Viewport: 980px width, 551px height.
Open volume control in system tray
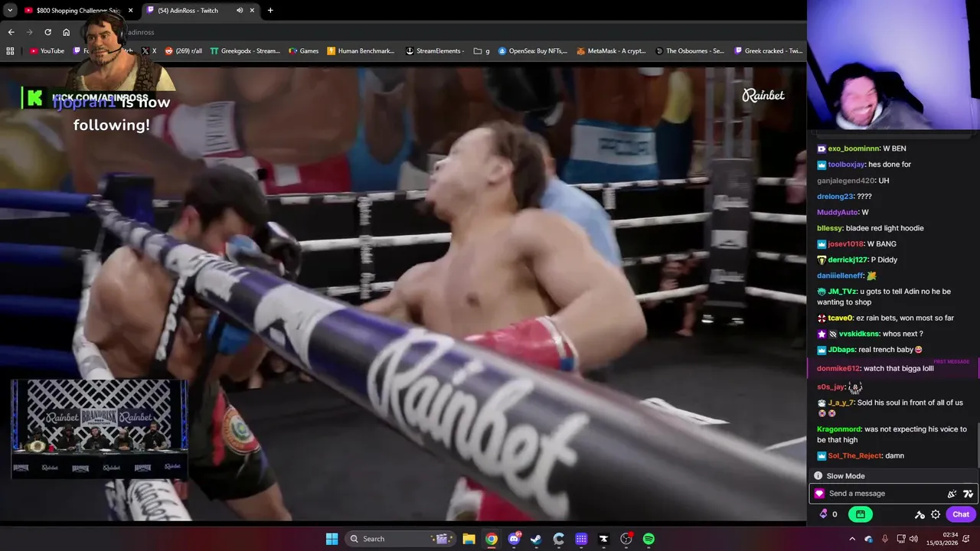coord(915,539)
